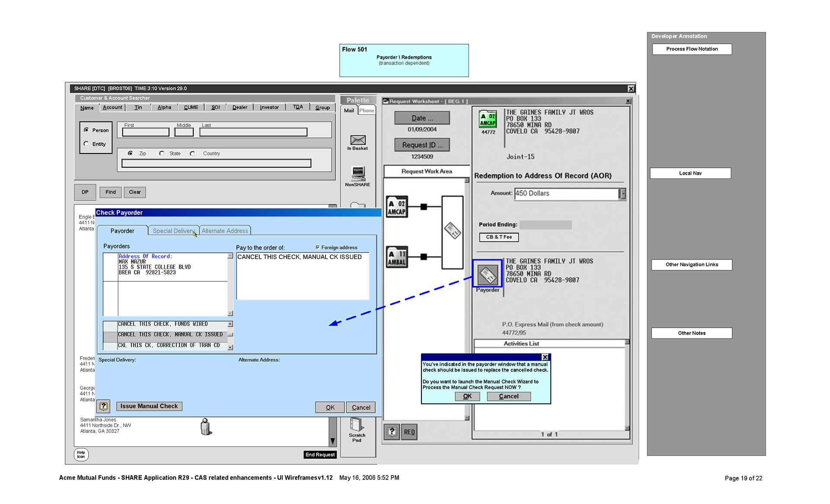Image resolution: width=830 pixels, height=504 pixels.
Task: Click the REQ button icon
Action: pyautogui.click(x=409, y=432)
